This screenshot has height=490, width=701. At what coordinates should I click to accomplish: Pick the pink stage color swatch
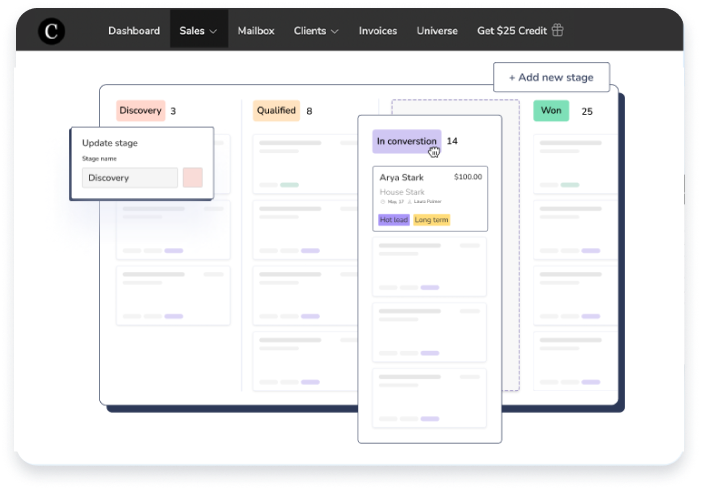[193, 178]
